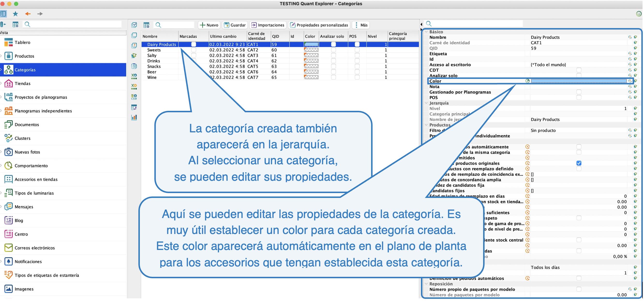
Task: Collapse the properties panel arrow
Action: point(421,24)
